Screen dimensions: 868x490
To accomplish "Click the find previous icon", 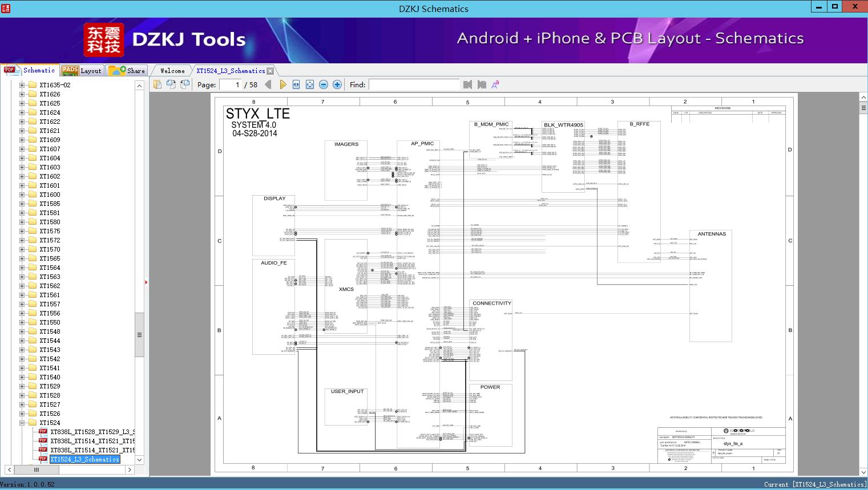I will (468, 84).
